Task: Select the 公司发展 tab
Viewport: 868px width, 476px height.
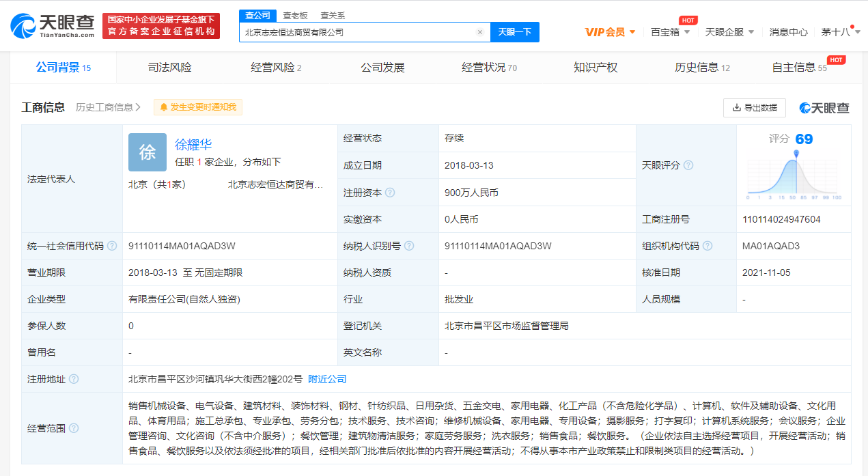Action: [382, 68]
